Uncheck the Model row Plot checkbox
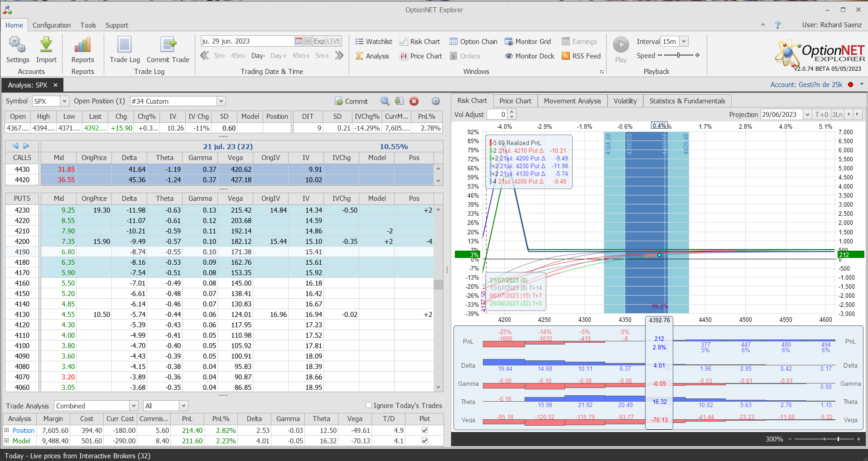868x461 pixels. pos(424,441)
